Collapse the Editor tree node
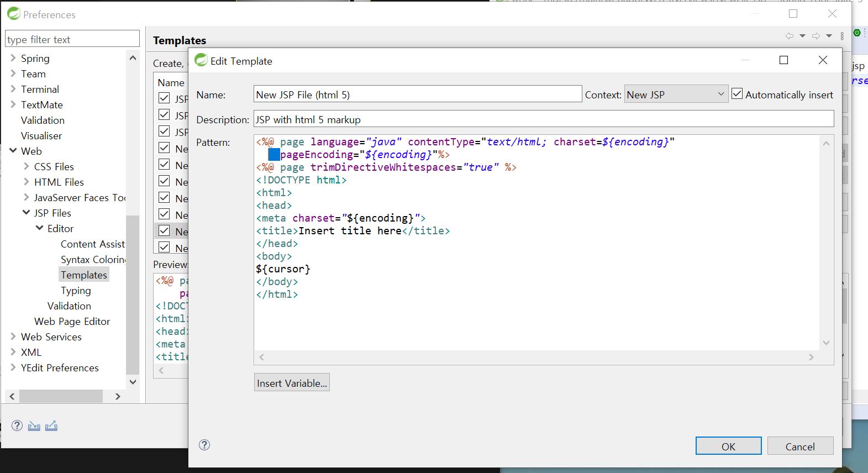 (40, 228)
